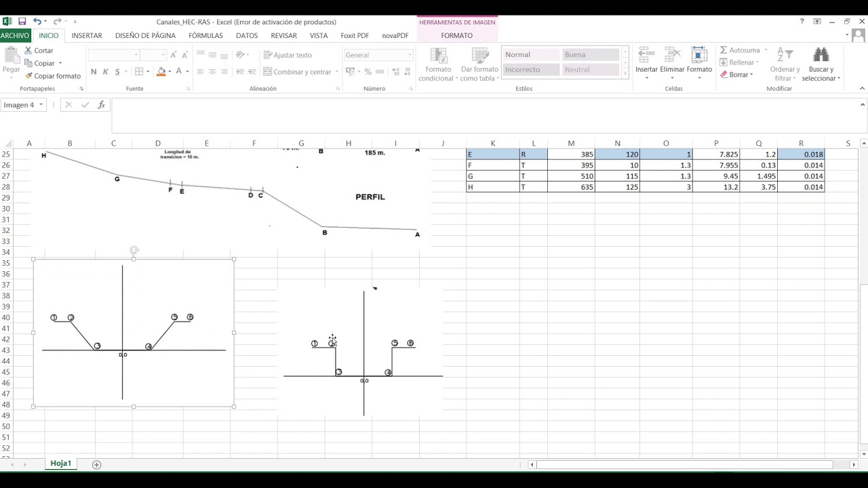Click the text orientation icon
The image size is (868, 488).
click(x=241, y=55)
